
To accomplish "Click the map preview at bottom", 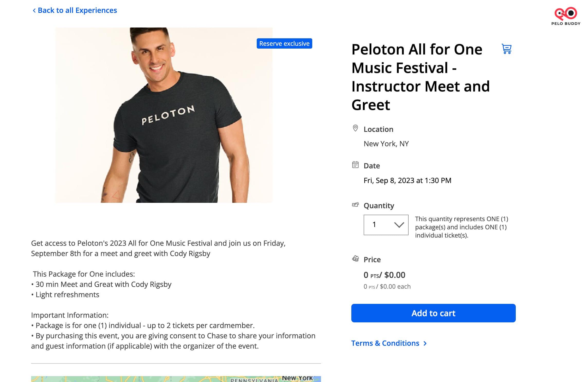I will click(176, 379).
